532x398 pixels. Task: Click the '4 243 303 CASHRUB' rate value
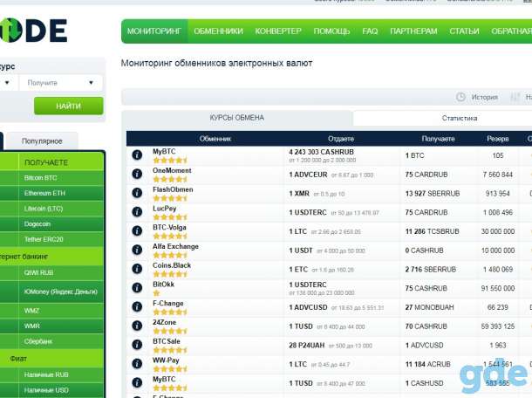[x=321, y=152]
